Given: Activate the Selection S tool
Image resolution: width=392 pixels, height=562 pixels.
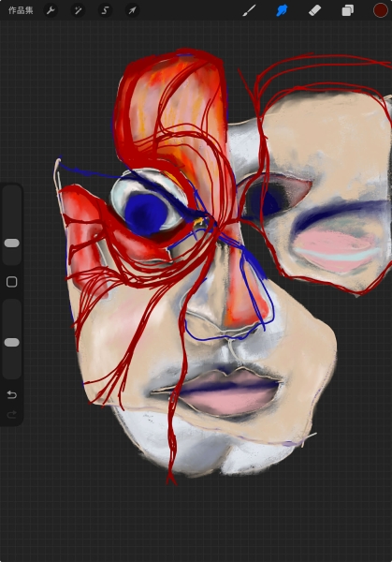Looking at the screenshot, I should pyautogui.click(x=105, y=10).
